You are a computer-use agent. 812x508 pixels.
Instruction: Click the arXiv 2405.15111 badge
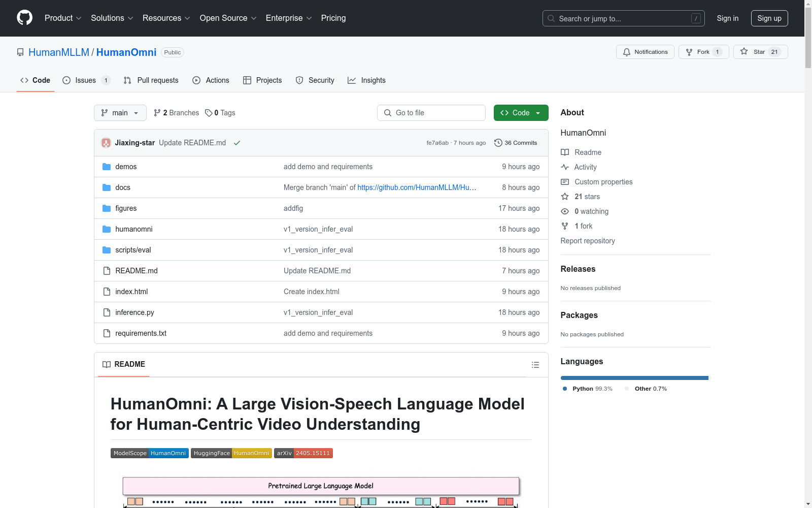(x=303, y=453)
